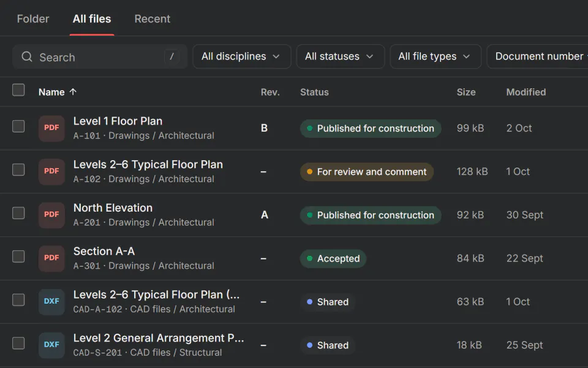588x368 pixels.
Task: Click North Elevation's Published for construction badge
Action: tap(371, 215)
